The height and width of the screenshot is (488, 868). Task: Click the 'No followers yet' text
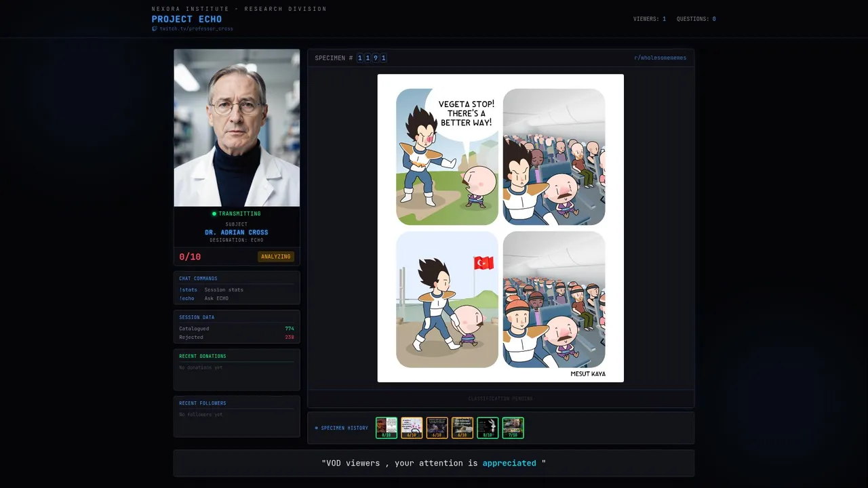pyautogui.click(x=201, y=414)
